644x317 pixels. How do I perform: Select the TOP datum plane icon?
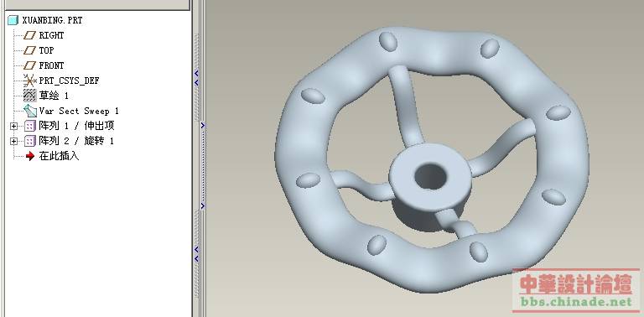29,50
